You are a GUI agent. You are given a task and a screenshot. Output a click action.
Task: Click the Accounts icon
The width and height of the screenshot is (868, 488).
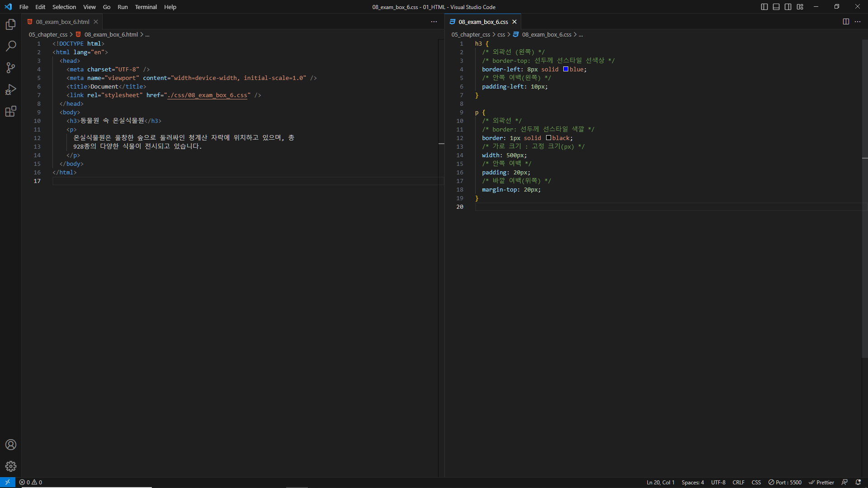(x=11, y=445)
